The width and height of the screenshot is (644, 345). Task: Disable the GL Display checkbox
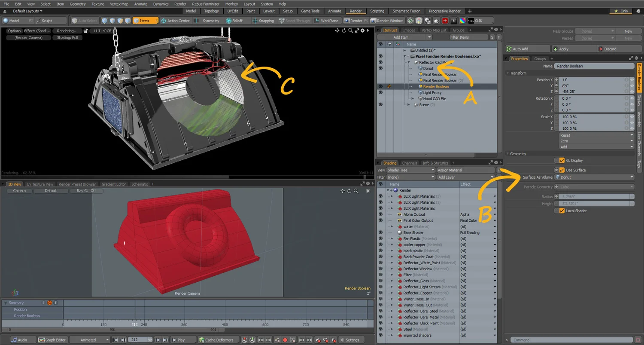click(x=561, y=160)
